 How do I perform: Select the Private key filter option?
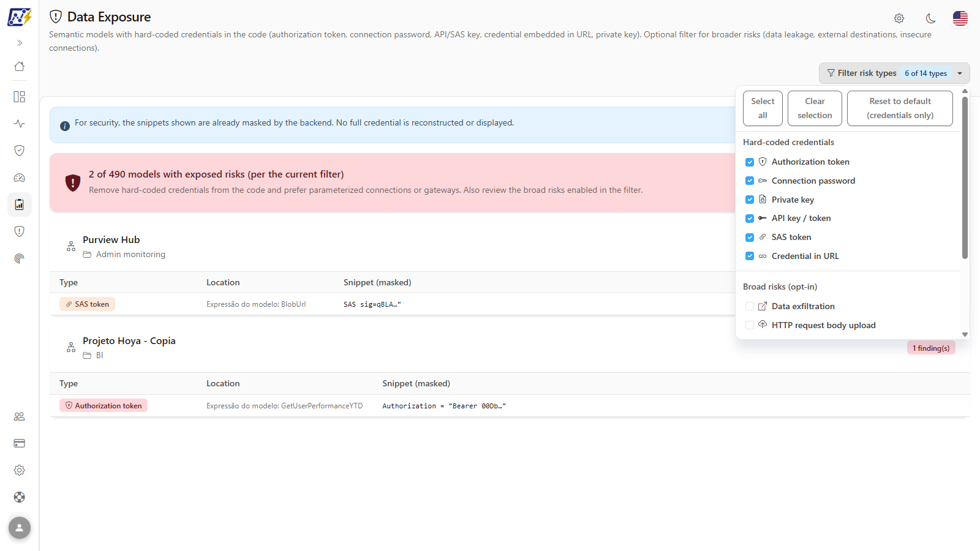(791, 200)
